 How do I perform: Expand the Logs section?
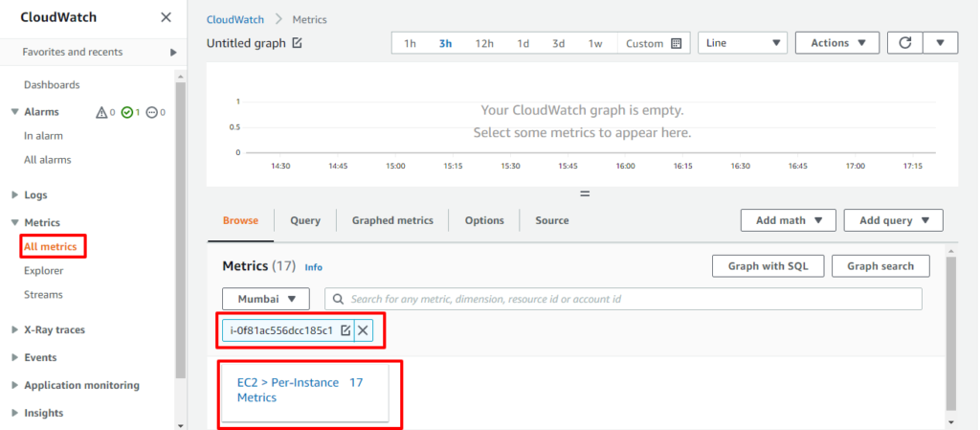[15, 195]
